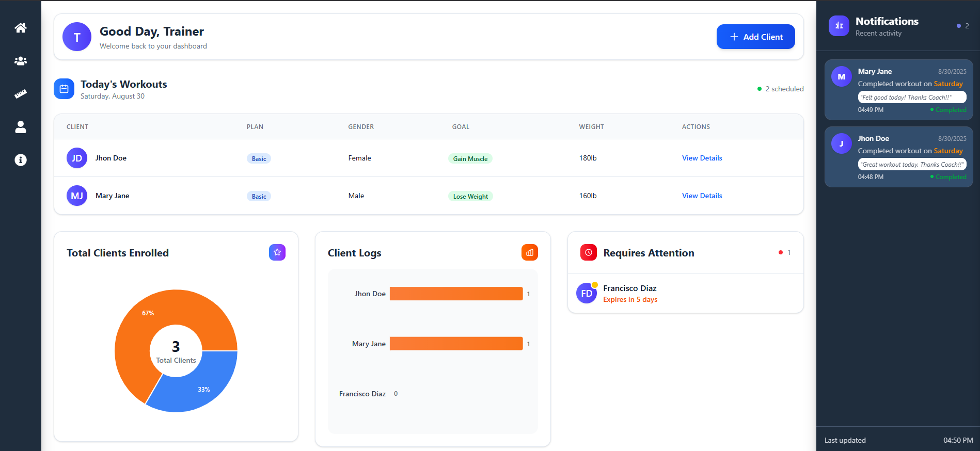The height and width of the screenshot is (451, 980).
Task: Open Jhon Doe's completed workout notification
Action: (898, 157)
